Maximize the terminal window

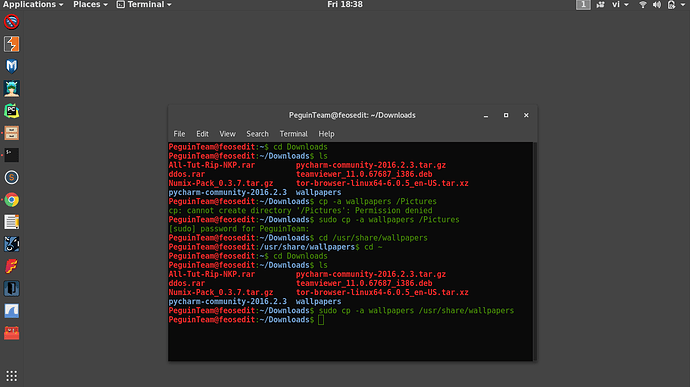tap(506, 115)
